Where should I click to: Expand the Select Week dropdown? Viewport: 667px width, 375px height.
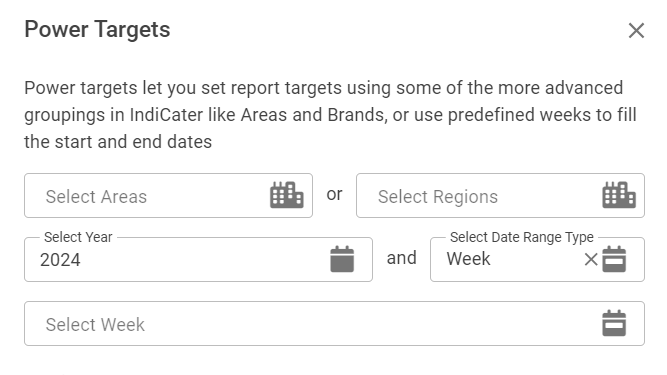pos(334,324)
